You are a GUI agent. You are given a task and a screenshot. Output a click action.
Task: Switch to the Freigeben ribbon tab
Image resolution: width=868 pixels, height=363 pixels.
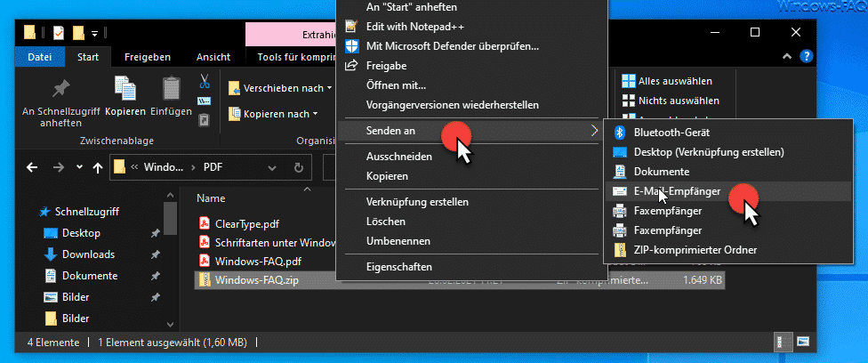pos(148,57)
